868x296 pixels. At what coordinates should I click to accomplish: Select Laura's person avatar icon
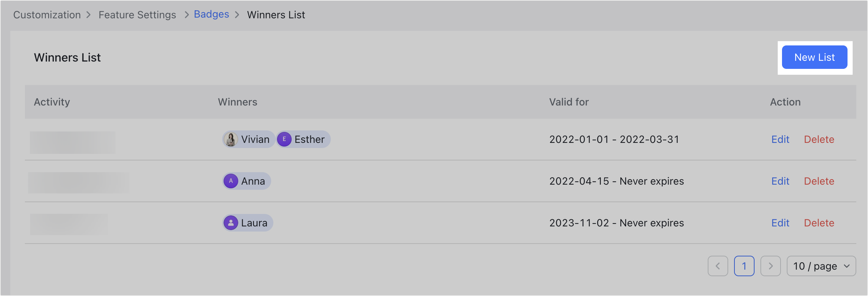pyautogui.click(x=231, y=223)
